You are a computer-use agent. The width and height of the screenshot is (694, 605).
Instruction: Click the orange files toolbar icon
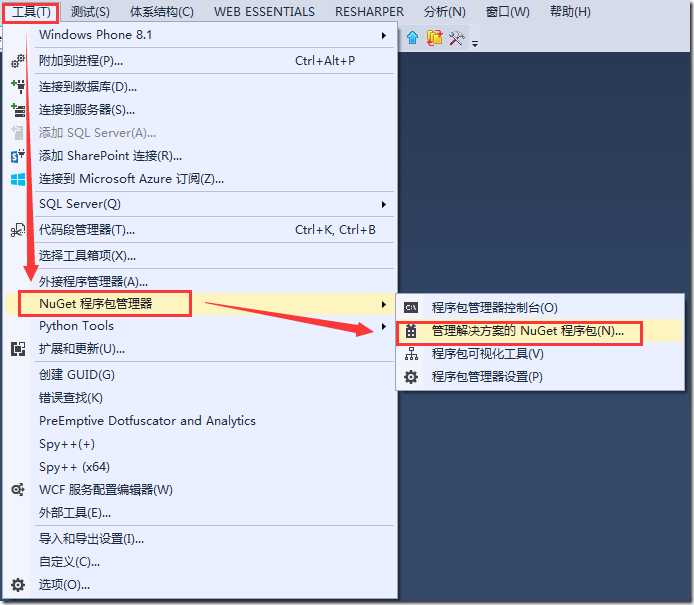(x=434, y=38)
